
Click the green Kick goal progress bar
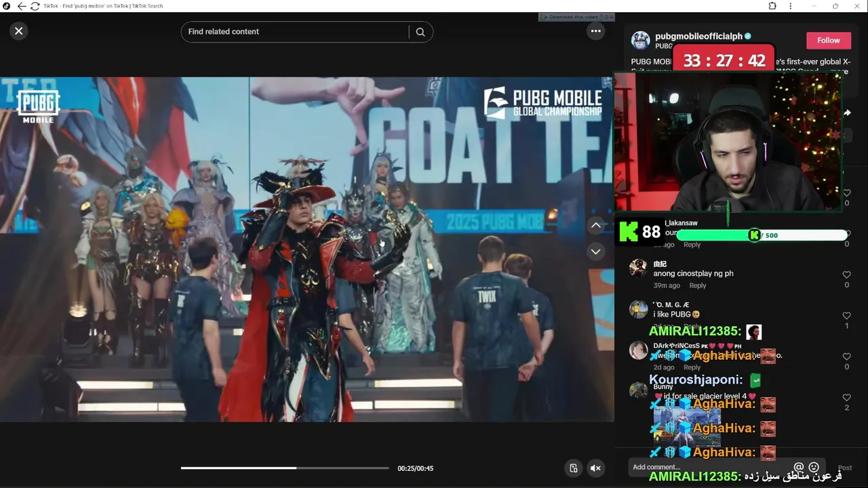click(x=762, y=235)
